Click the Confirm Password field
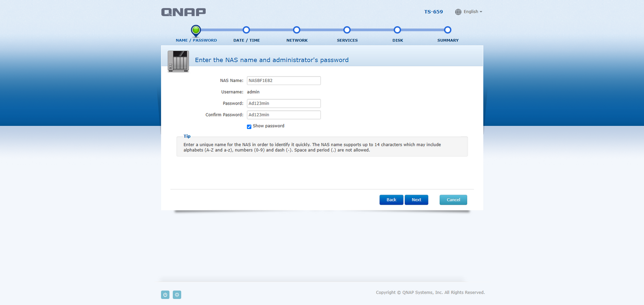Screen dimensions: 644x305 284,115
